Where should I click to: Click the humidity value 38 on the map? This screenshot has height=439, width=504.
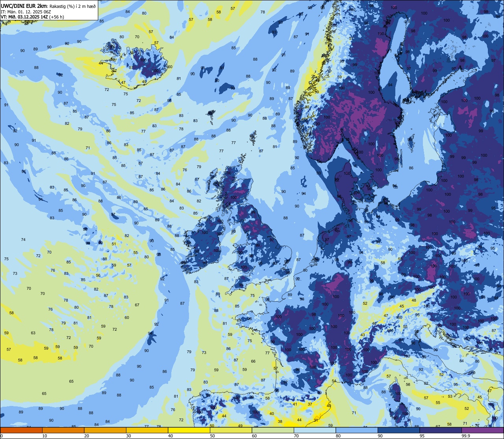coord(280,421)
